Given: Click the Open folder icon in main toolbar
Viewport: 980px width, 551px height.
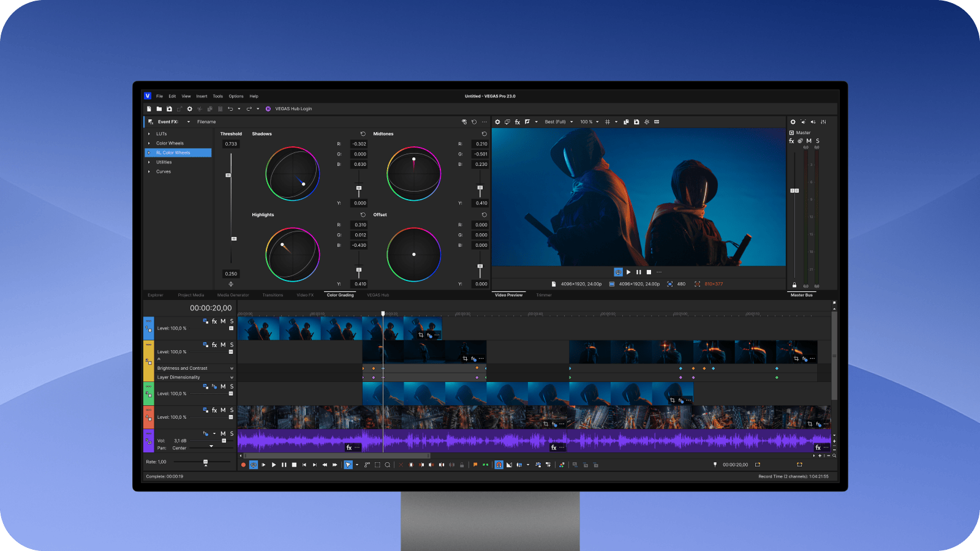Looking at the screenshot, I should [159, 109].
